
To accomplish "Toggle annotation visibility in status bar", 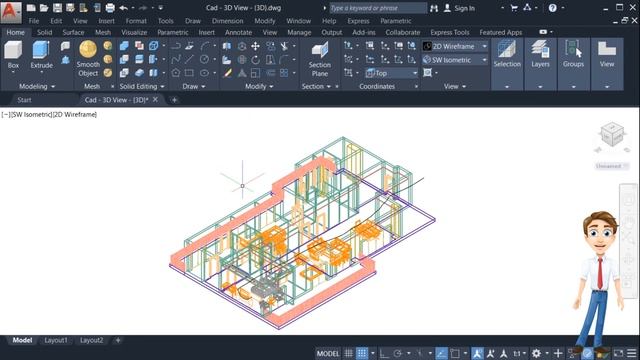I will point(477,353).
